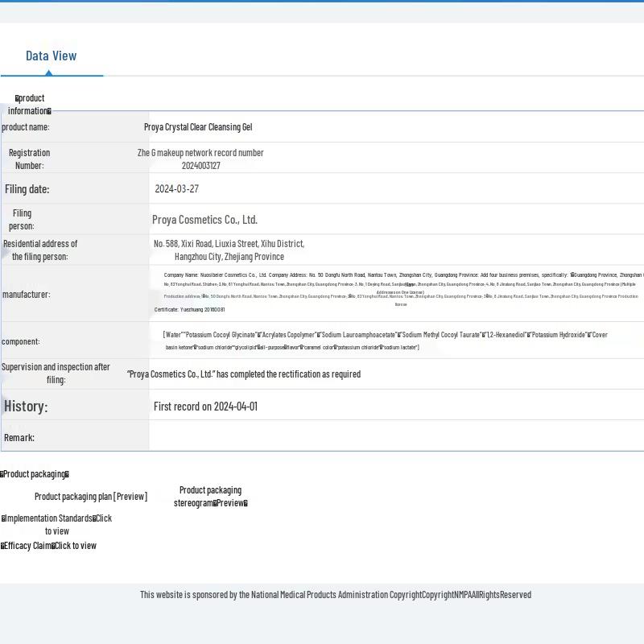Click the filing person Proya Cosmetics Co., Ltd.

coord(204,220)
